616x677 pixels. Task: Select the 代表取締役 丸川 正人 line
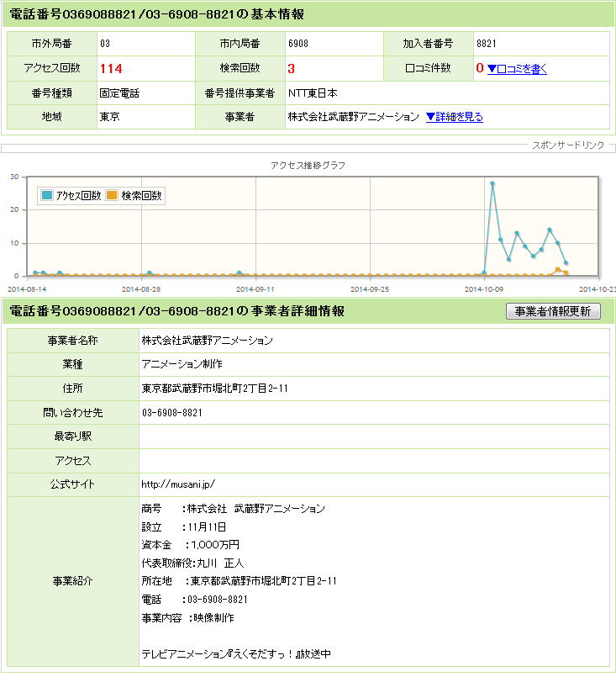coord(192,563)
